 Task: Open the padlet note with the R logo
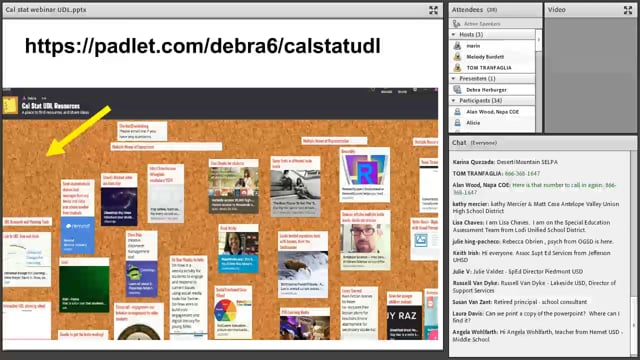point(365,175)
